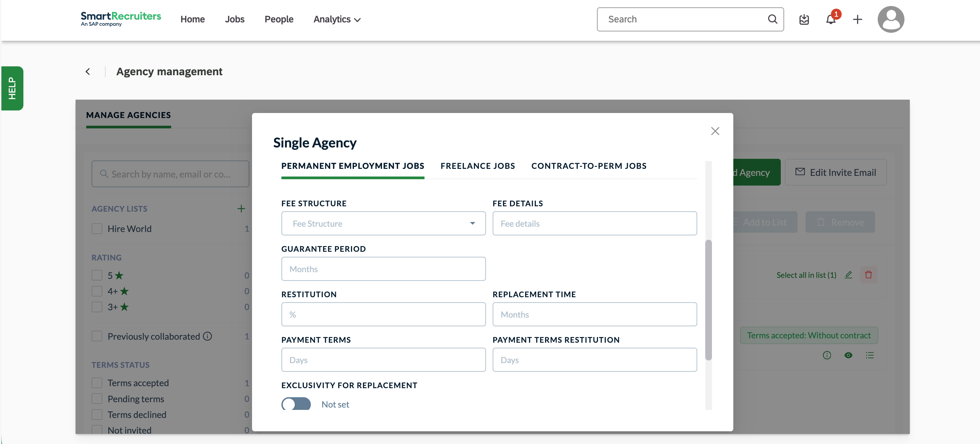This screenshot has width=980, height=444.
Task: Check the Terms declined filter
Action: (97, 414)
